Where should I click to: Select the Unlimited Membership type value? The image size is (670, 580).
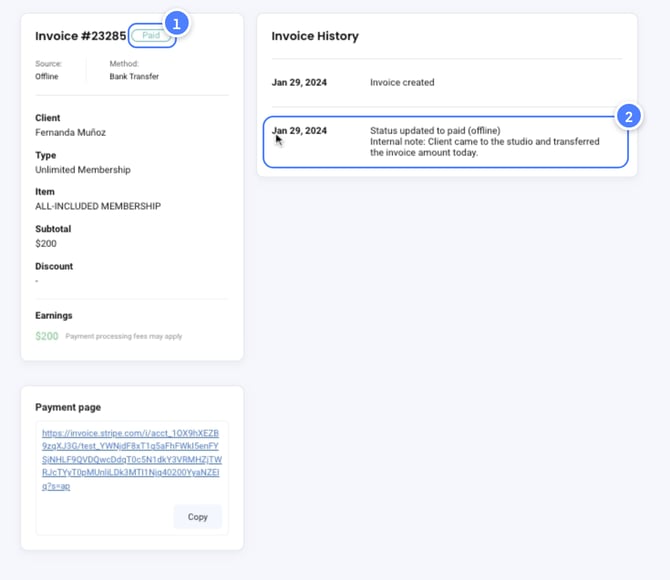[83, 170]
